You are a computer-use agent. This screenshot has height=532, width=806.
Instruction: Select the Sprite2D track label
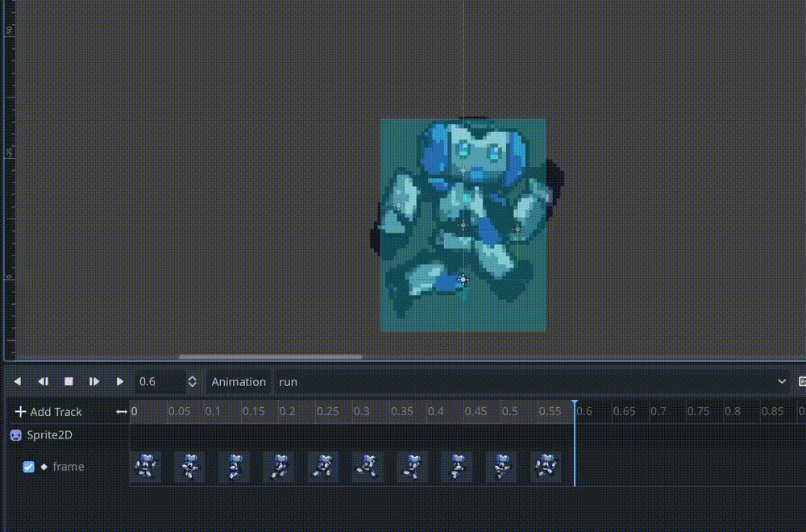(x=49, y=434)
